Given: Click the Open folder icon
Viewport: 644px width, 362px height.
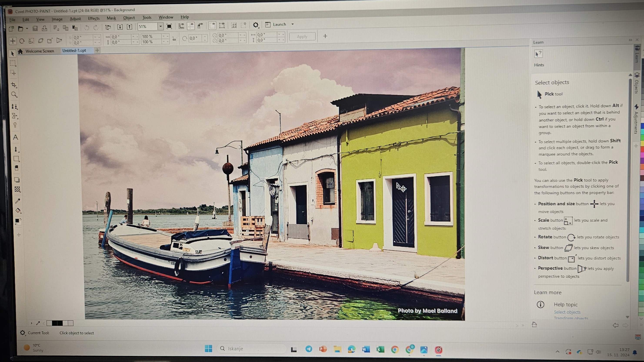Looking at the screenshot, I should pos(20,28).
